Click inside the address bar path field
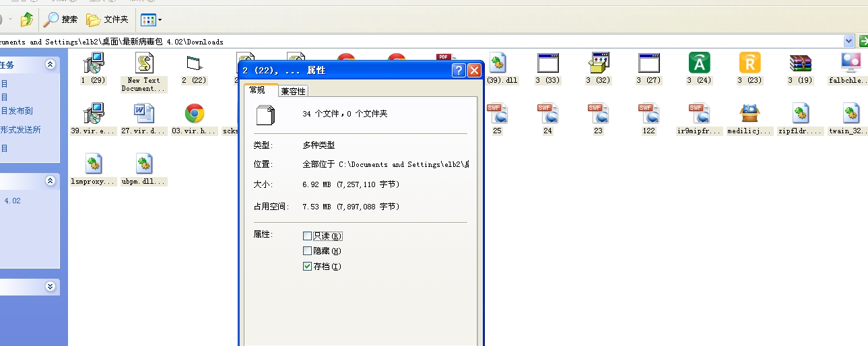Viewport: 868px width, 346px height. pos(404,42)
